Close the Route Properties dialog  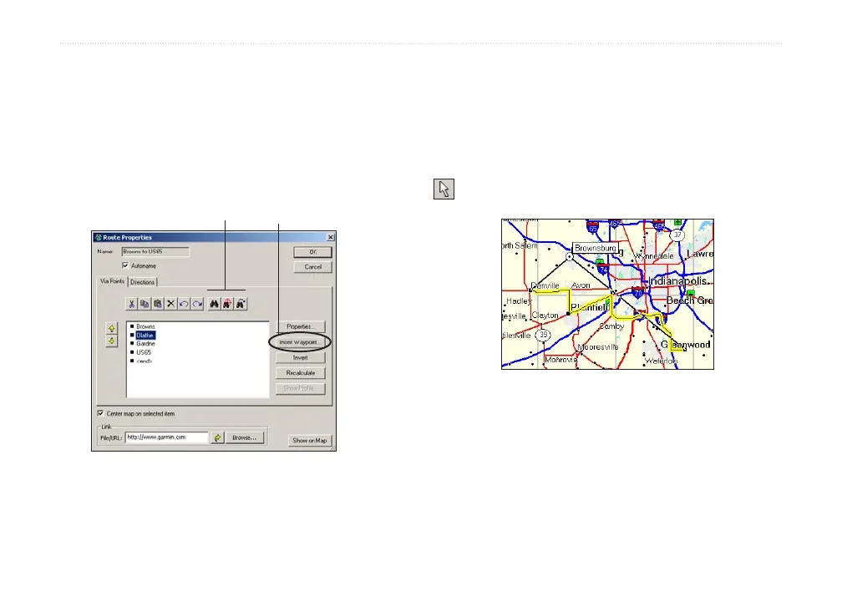coord(330,237)
